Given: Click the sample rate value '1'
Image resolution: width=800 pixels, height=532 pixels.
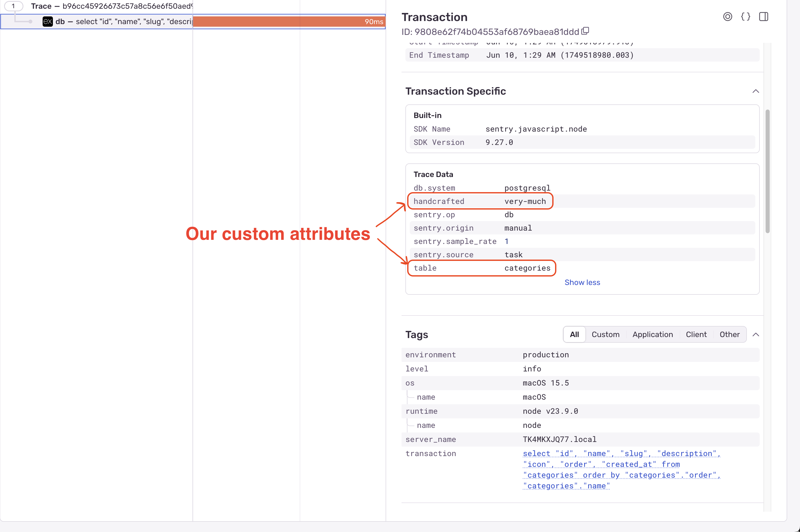Looking at the screenshot, I should (x=506, y=241).
